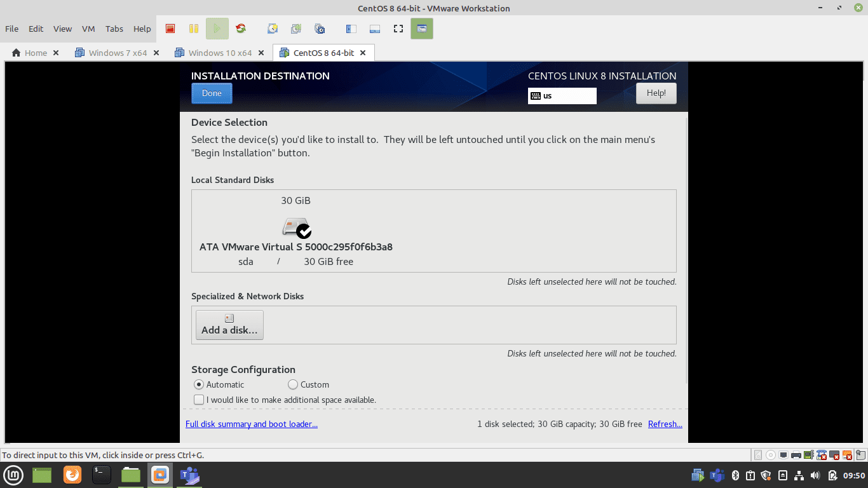Open the Snapshot Manager toolbar icon

pos(320,29)
